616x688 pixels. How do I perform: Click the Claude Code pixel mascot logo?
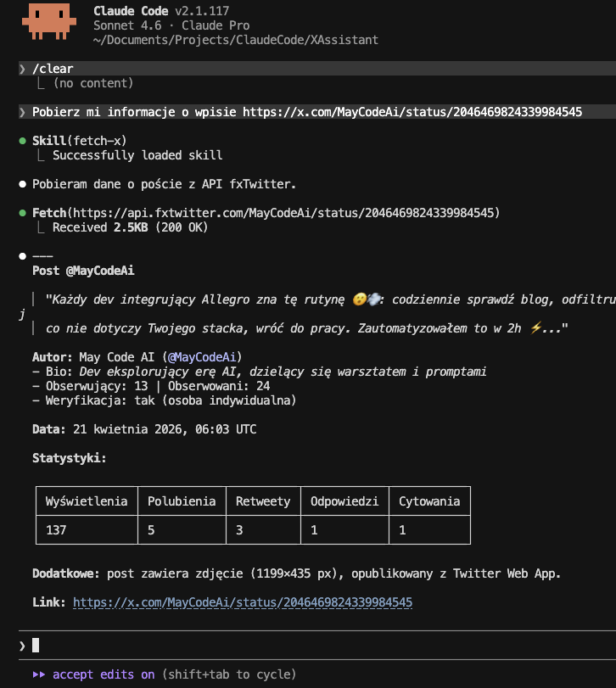(49, 21)
